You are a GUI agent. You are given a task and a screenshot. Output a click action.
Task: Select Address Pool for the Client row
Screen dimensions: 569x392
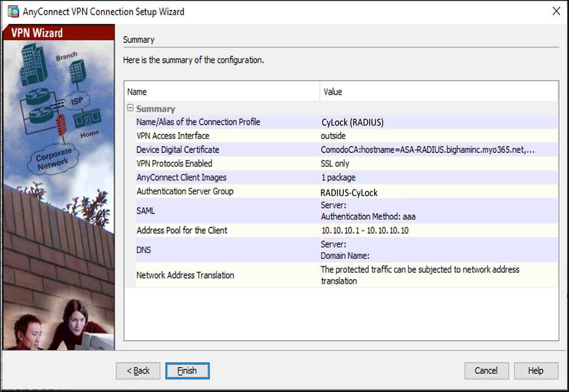pos(182,230)
